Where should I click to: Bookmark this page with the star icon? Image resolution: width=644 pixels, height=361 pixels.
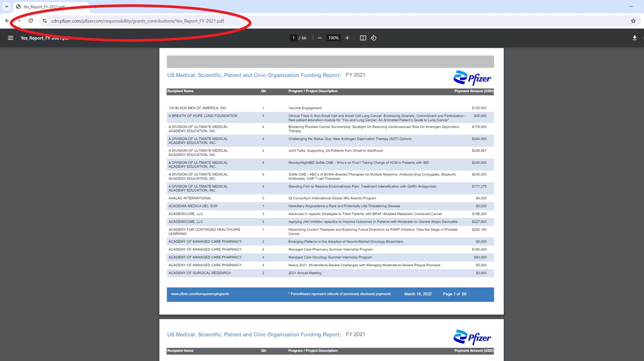click(x=633, y=21)
